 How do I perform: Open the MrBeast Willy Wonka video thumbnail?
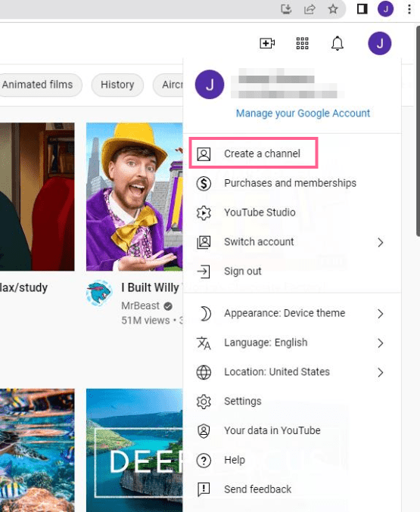(x=135, y=197)
